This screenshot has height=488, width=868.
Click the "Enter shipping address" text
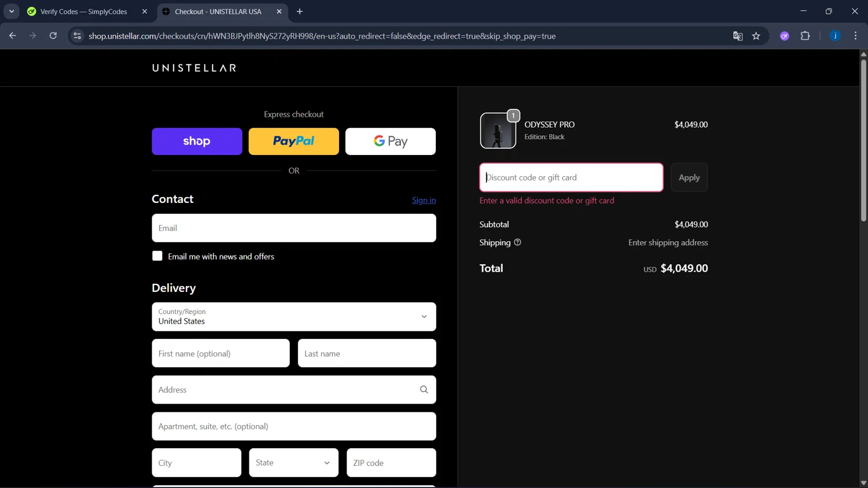[668, 242]
